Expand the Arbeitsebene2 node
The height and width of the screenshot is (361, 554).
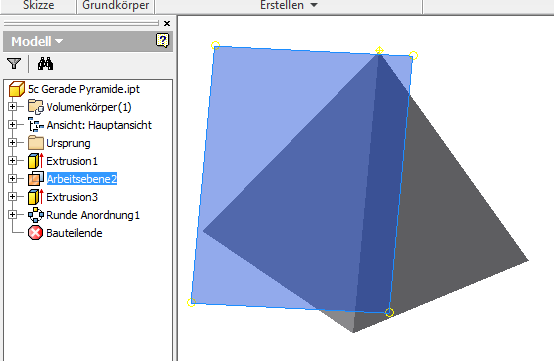pos(12,178)
